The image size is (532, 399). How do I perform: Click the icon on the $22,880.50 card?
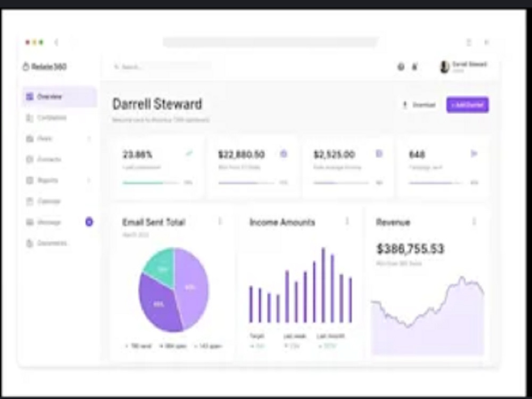(284, 154)
